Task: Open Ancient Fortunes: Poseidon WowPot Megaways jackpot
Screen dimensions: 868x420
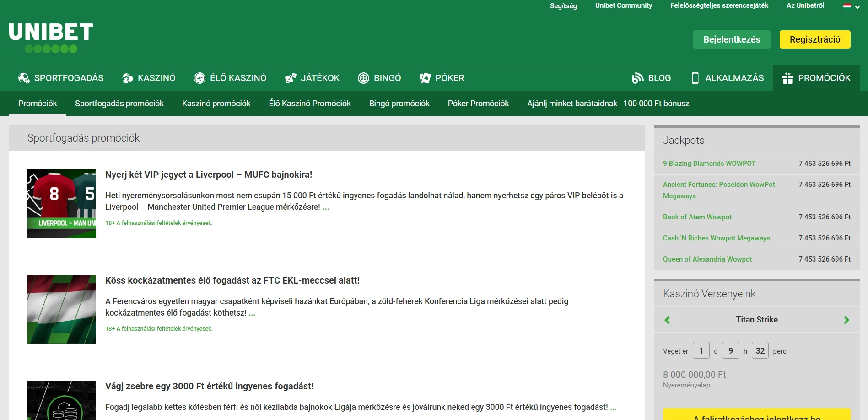Action: (719, 190)
